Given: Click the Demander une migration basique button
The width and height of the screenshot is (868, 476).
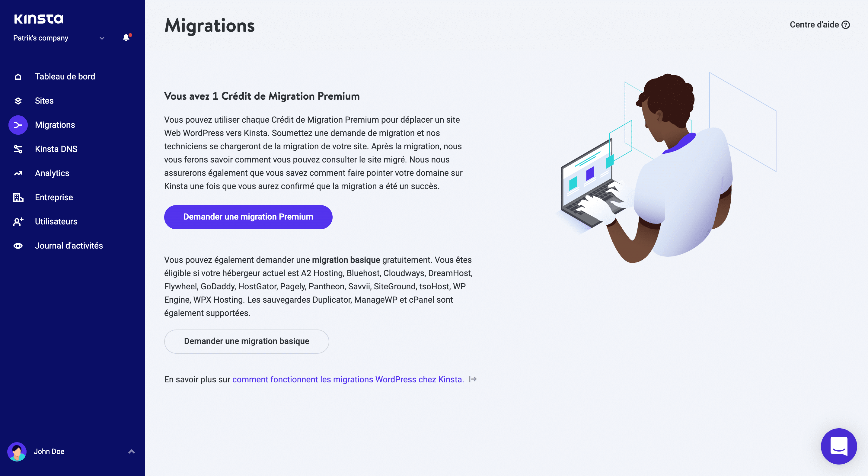Looking at the screenshot, I should point(246,341).
